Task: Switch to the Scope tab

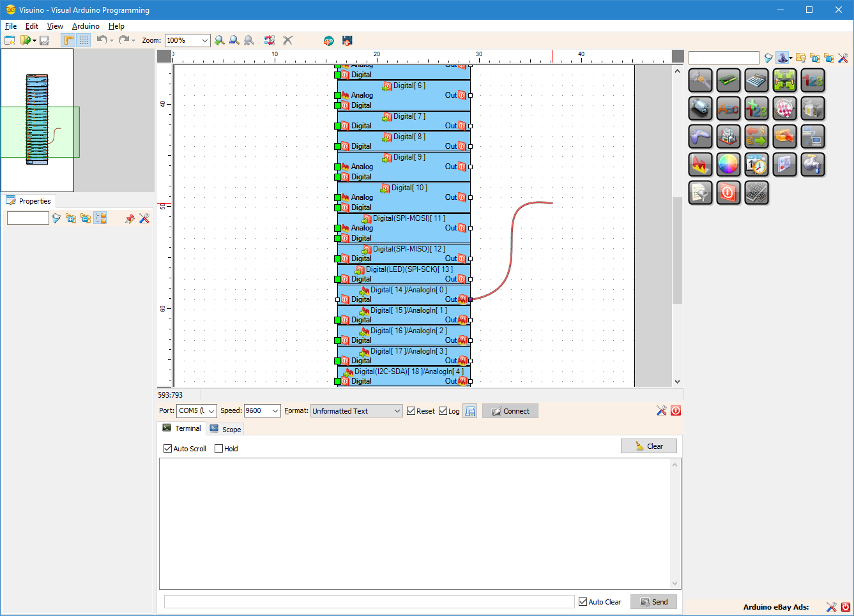Action: [x=225, y=429]
